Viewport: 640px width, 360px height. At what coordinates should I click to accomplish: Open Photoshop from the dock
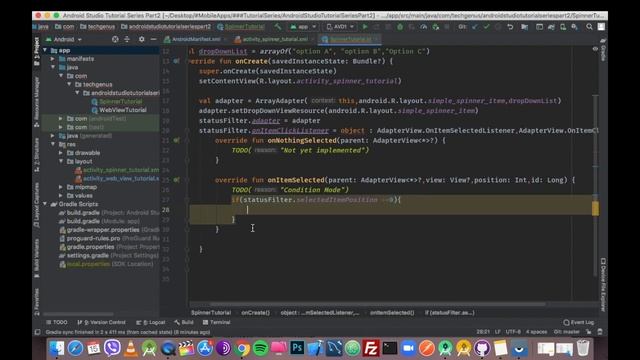click(x=297, y=348)
